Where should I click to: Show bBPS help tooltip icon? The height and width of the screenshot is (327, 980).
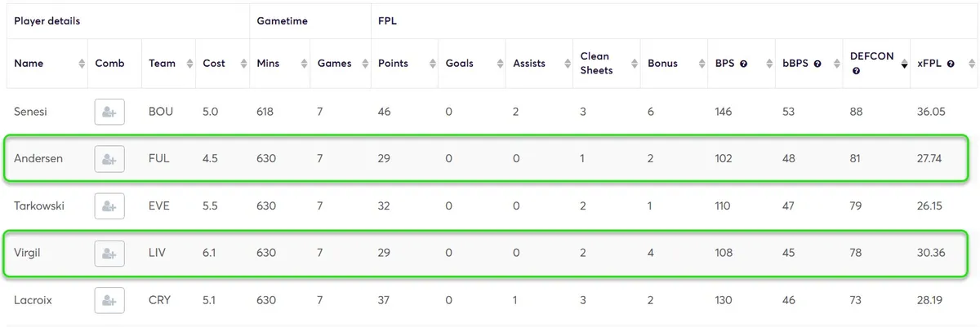click(817, 64)
